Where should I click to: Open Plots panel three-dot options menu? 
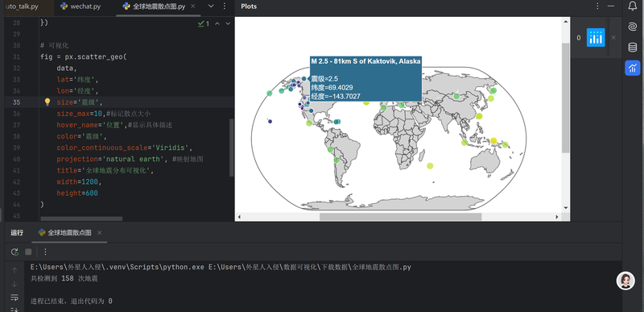point(597,6)
